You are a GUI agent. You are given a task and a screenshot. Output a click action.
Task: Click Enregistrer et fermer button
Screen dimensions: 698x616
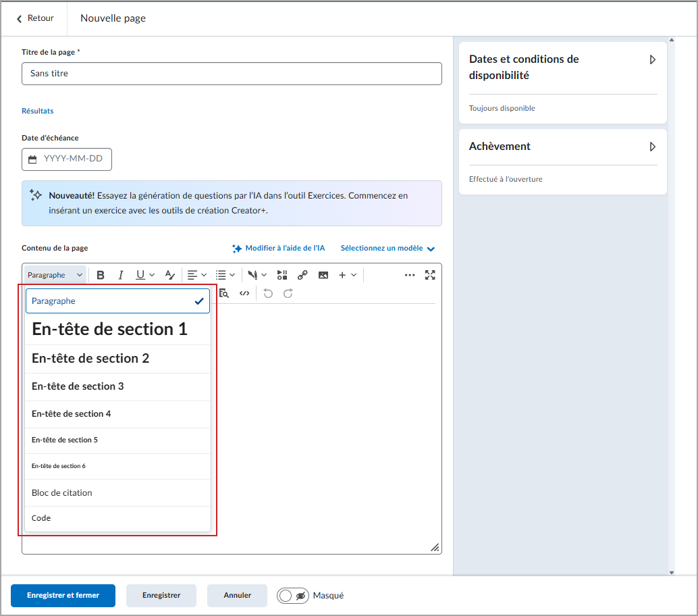tap(63, 596)
